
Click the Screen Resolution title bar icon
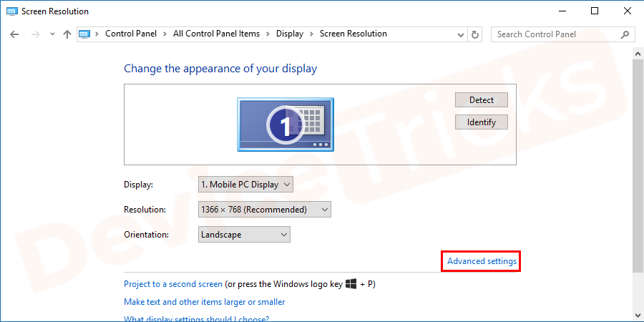coord(11,11)
